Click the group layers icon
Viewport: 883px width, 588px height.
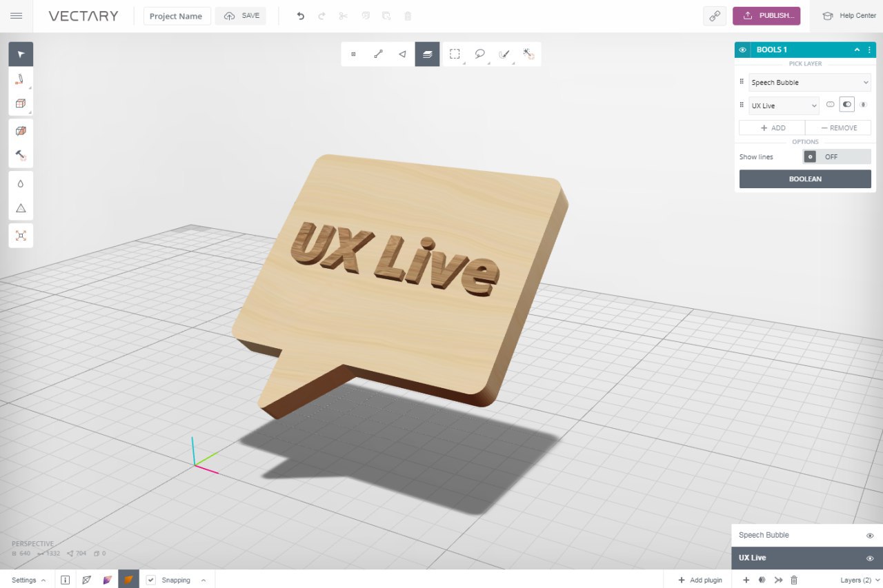point(762,580)
